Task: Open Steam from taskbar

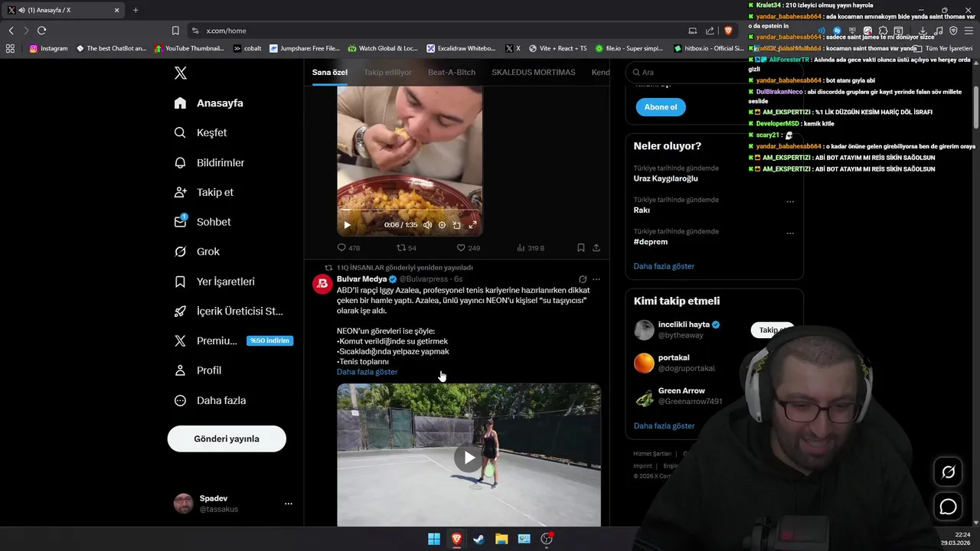Action: coord(479,539)
